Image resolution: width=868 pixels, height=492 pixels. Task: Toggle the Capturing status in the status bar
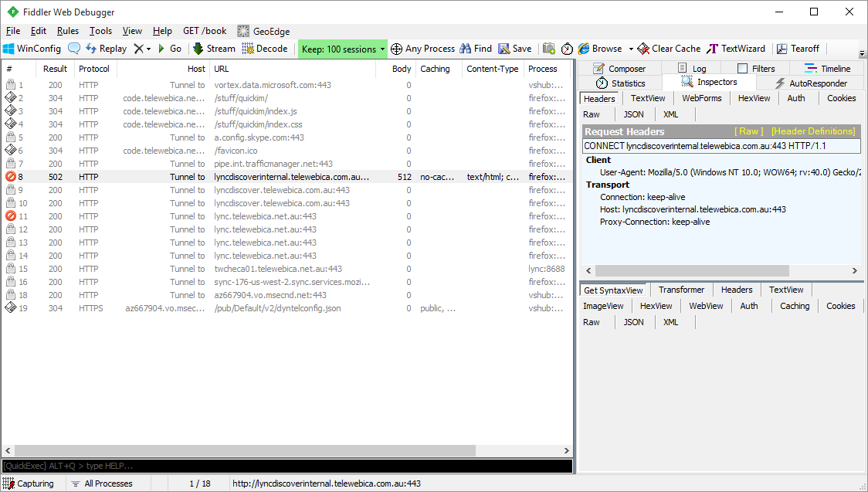(x=29, y=484)
